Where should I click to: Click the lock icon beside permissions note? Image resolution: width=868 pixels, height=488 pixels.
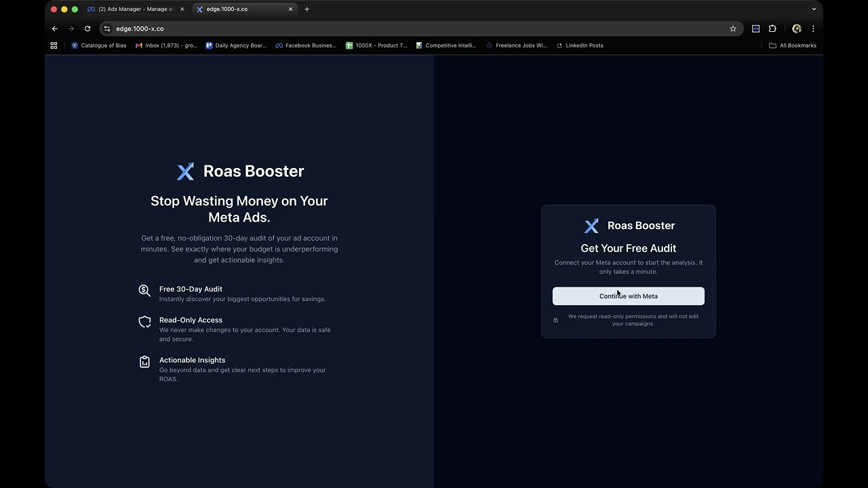click(x=555, y=320)
